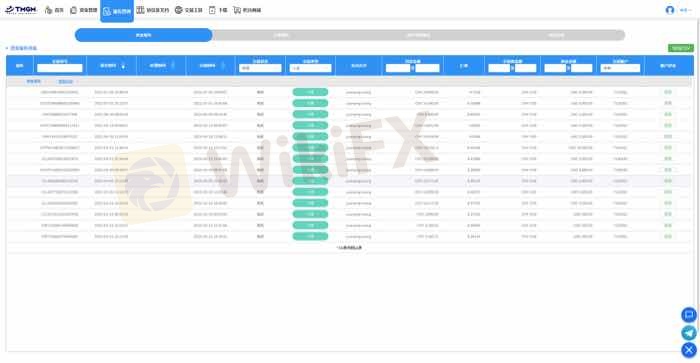Viewport: 700px width, 363px height.
Task: Toggle the sort arrow on second column header
Action: coord(123,66)
